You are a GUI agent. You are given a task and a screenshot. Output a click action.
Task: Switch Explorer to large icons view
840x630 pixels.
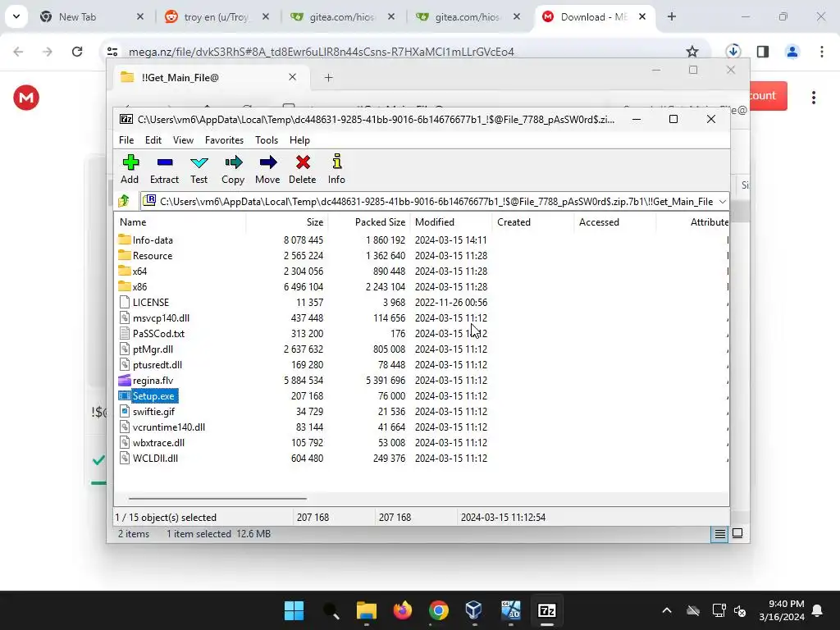click(737, 533)
